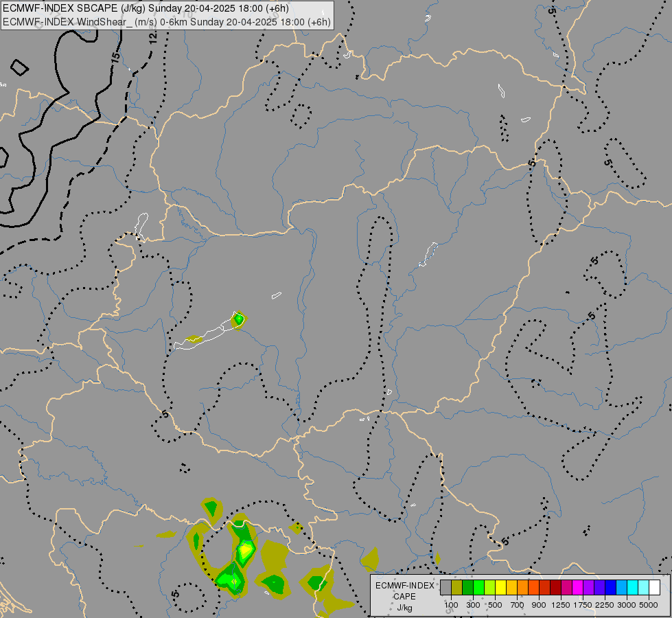This screenshot has height=618, width=672.
Task: Click the 'J/kg' unit label in legend
Action: (404, 608)
